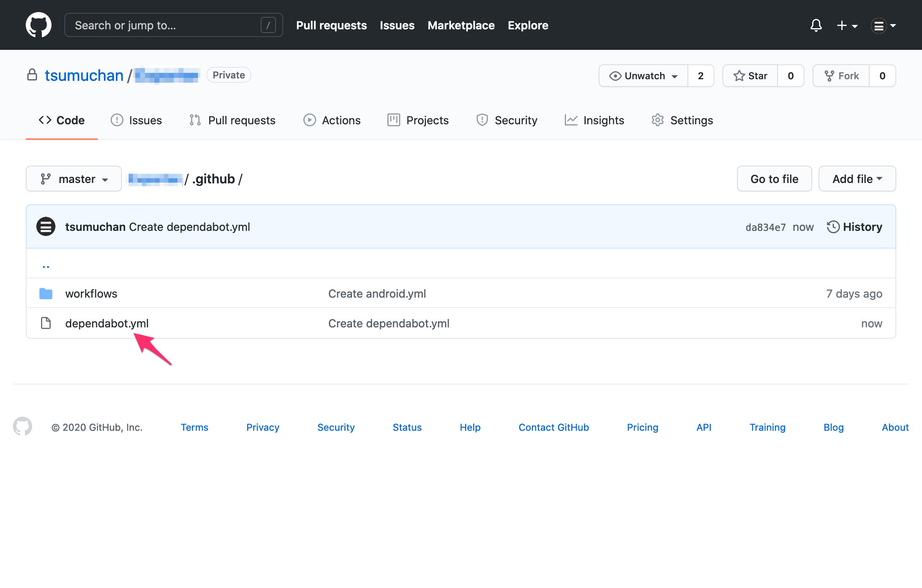Expand the master branch selector
This screenshot has height=588, width=922.
(x=74, y=179)
